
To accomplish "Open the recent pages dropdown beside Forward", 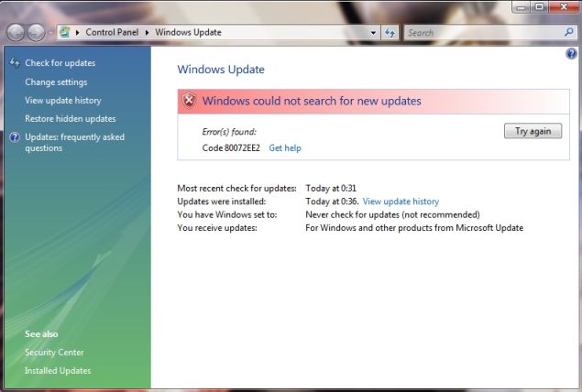I will click(x=50, y=33).
